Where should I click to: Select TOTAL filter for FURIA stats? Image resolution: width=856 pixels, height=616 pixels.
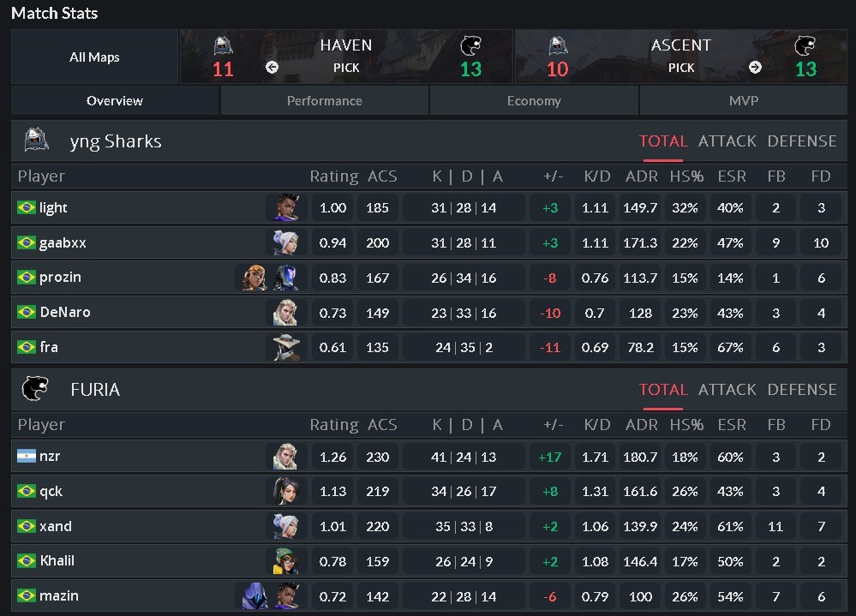[x=663, y=389]
